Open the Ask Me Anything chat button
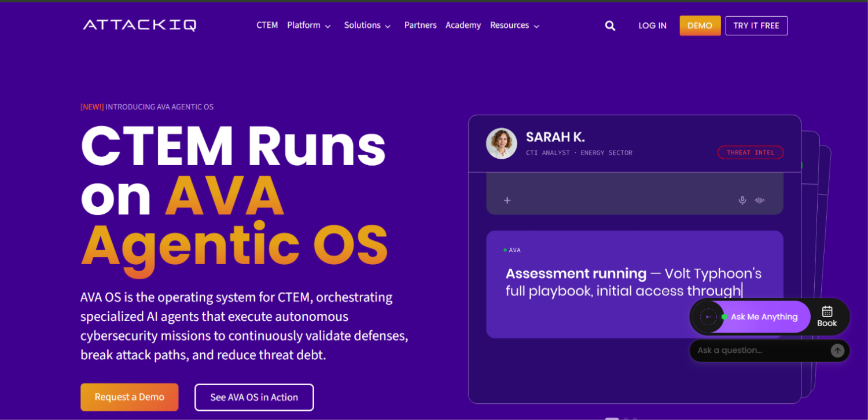Image resolution: width=868 pixels, height=420 pixels. pos(764,317)
